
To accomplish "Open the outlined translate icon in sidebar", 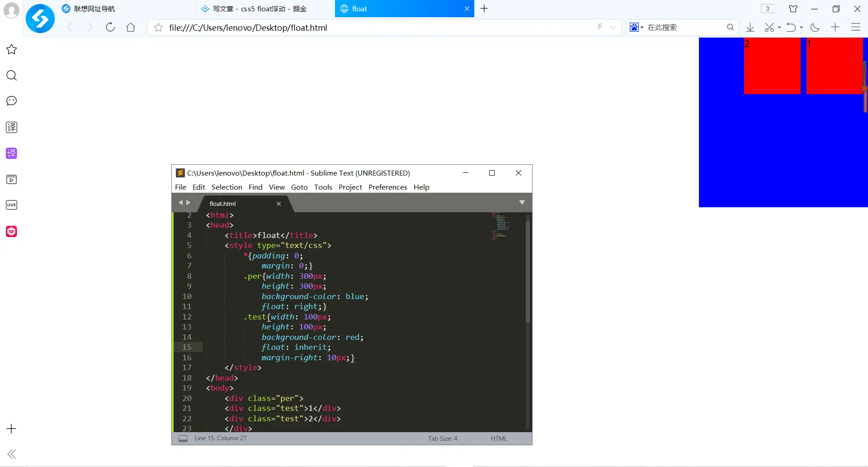I will 12,127.
